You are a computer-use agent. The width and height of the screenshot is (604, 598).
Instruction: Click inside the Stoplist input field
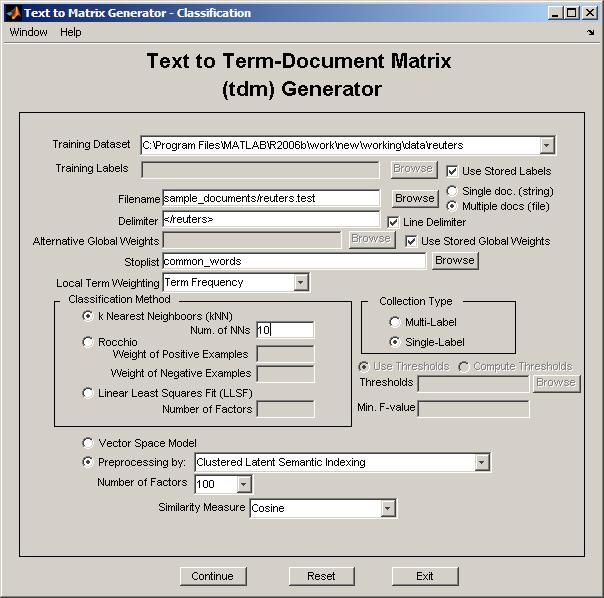point(294,261)
